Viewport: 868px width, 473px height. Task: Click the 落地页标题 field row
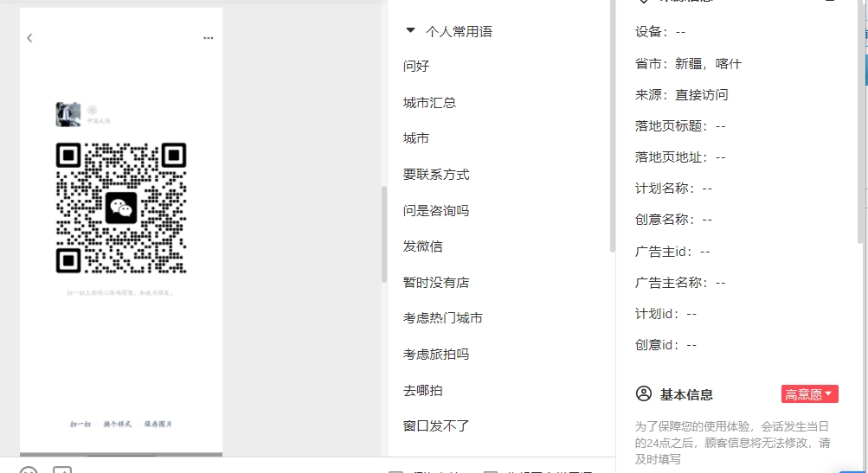click(x=680, y=126)
